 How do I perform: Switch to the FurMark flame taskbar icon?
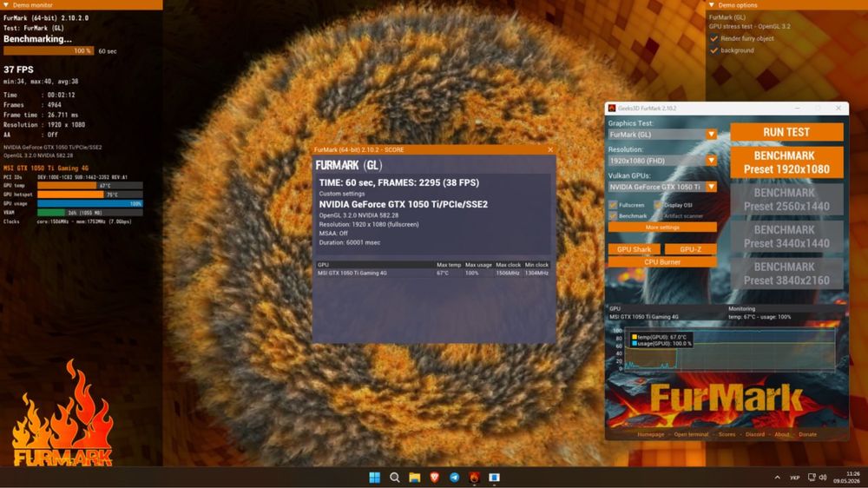475,478
